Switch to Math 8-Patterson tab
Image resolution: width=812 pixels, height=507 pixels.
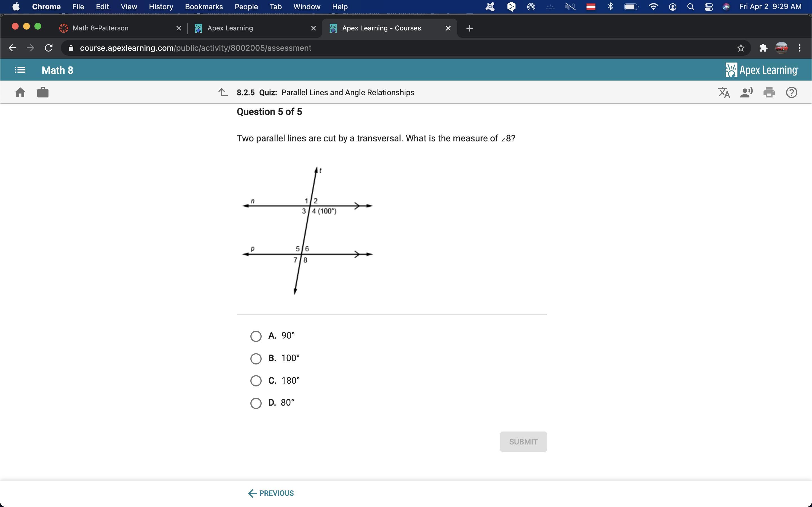click(x=101, y=28)
